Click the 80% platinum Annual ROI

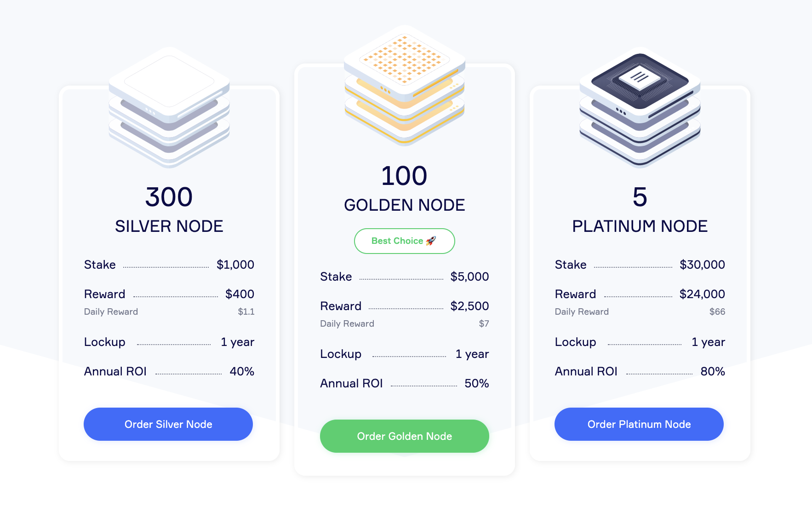coord(713,372)
